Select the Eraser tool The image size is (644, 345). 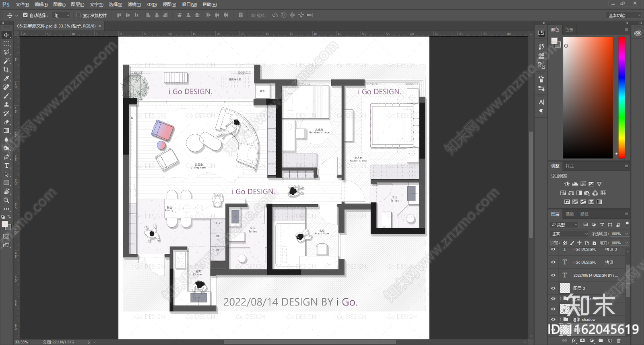coord(6,122)
